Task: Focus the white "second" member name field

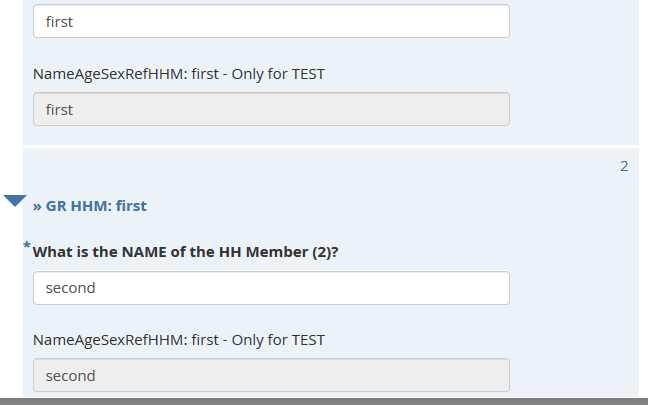Action: click(x=271, y=288)
